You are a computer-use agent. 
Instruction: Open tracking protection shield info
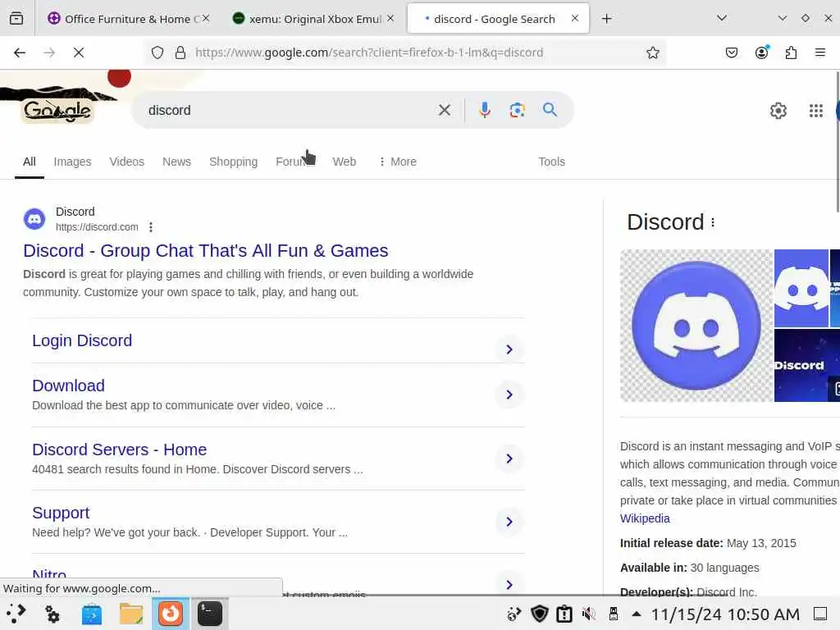pos(157,52)
